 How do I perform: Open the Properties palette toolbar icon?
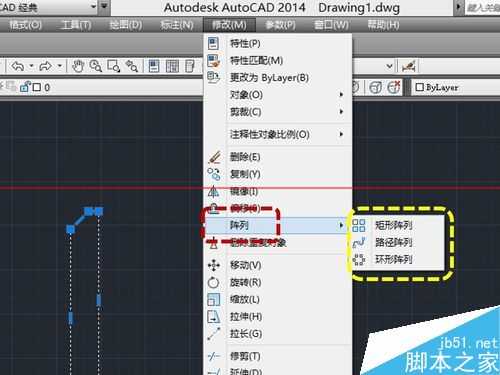coord(154,66)
